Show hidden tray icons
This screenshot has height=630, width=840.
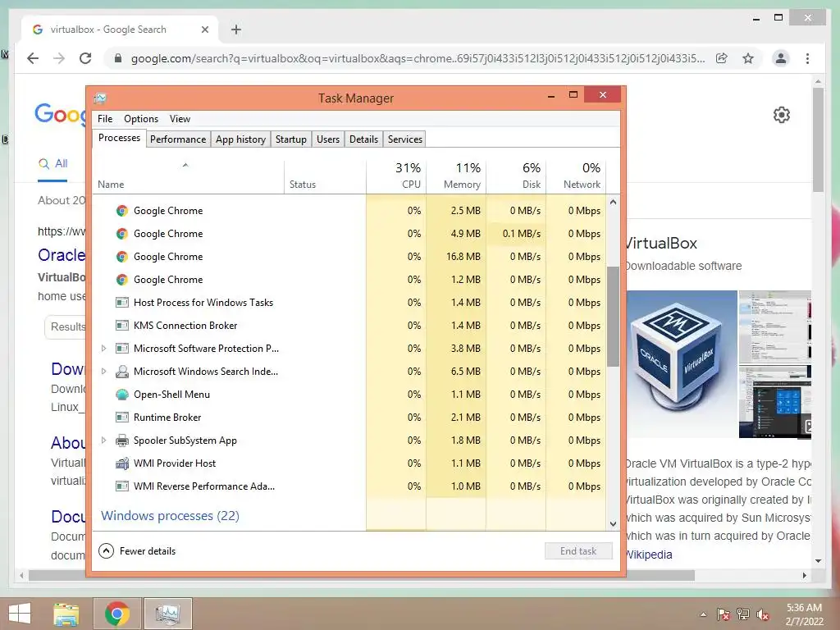point(703,614)
